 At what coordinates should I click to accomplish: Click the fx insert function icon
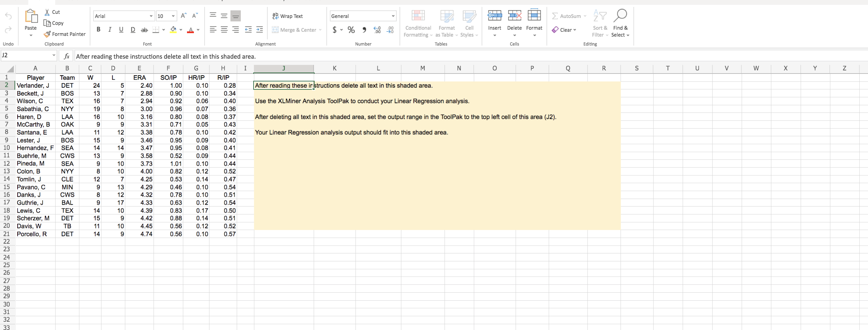point(67,56)
